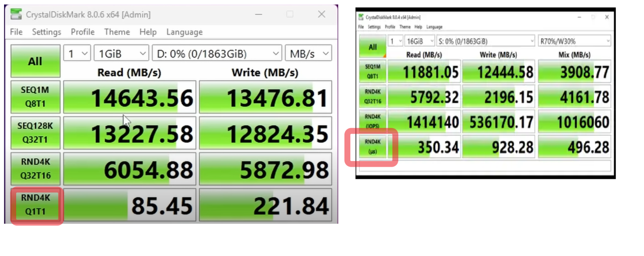Viewport: 644px width, 256px height.
Task: Start the RND4K (μs) latency test
Action: (x=373, y=146)
